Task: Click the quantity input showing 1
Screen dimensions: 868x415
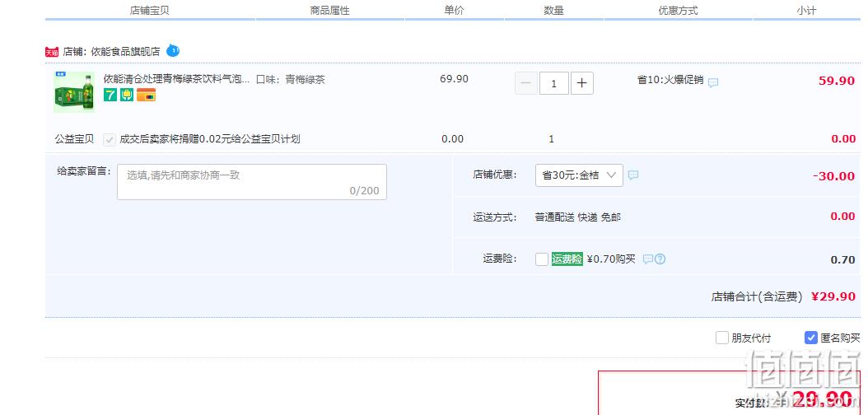Action: coord(554,83)
